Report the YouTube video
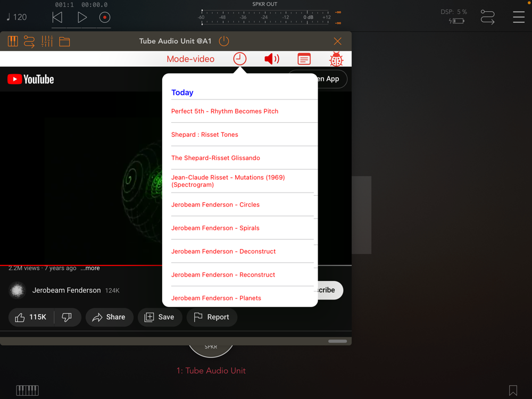Image resolution: width=532 pixels, height=399 pixels. 212,317
